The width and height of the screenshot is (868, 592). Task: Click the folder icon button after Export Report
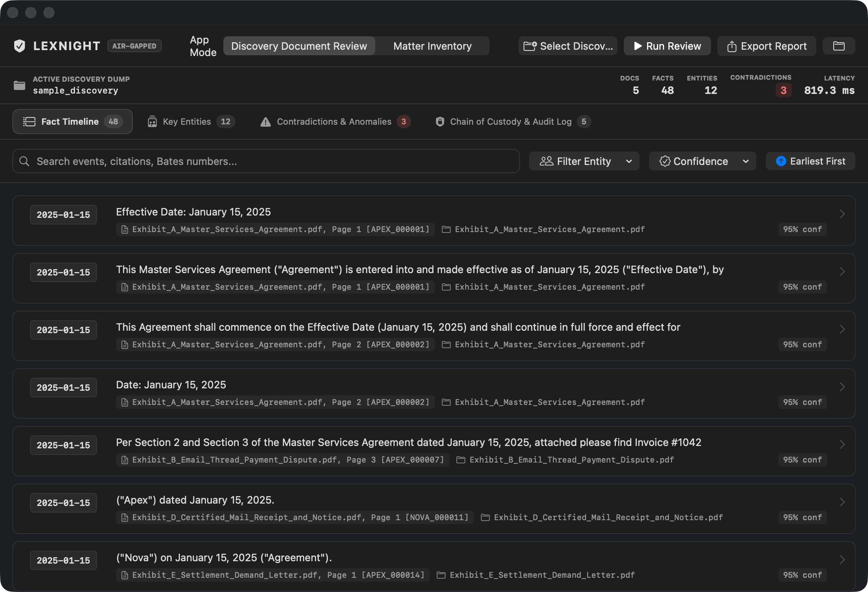(x=839, y=46)
